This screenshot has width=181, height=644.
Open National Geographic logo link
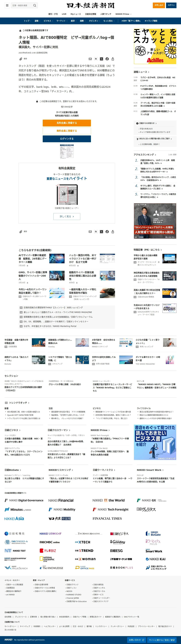(47, 559)
